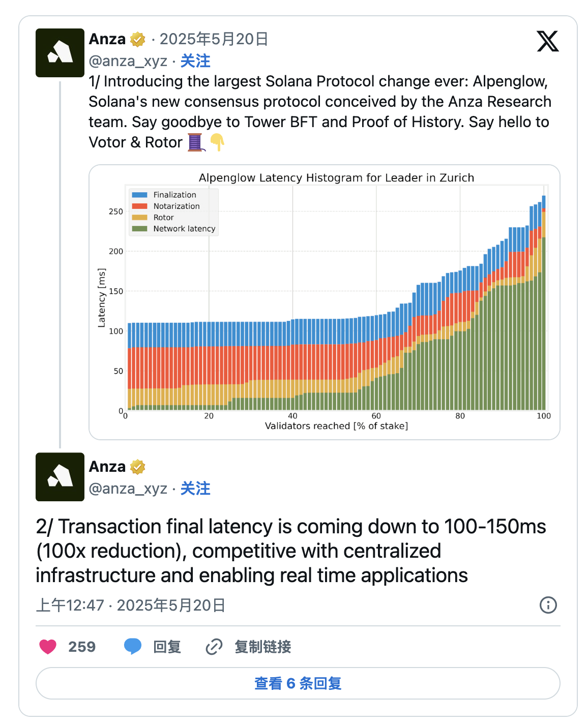
Task: Click the blue reply bubble icon
Action: 133,647
